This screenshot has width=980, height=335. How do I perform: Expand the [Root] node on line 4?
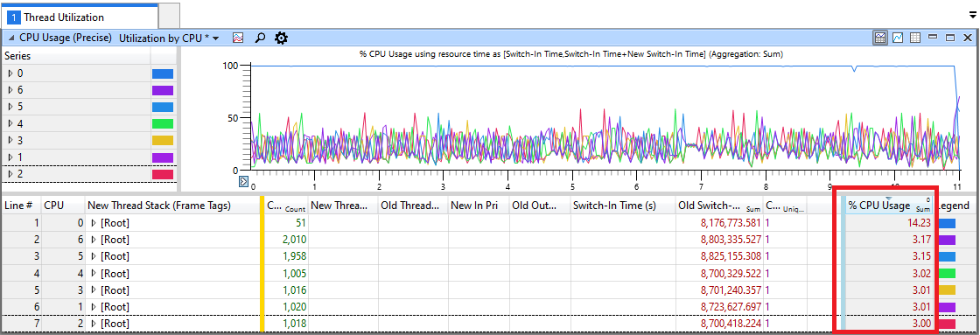pos(94,273)
